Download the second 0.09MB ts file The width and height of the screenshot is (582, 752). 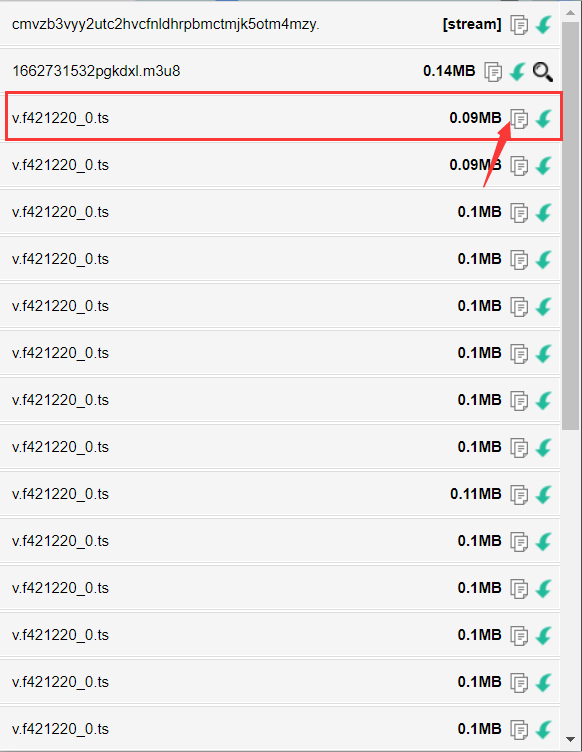pyautogui.click(x=544, y=165)
